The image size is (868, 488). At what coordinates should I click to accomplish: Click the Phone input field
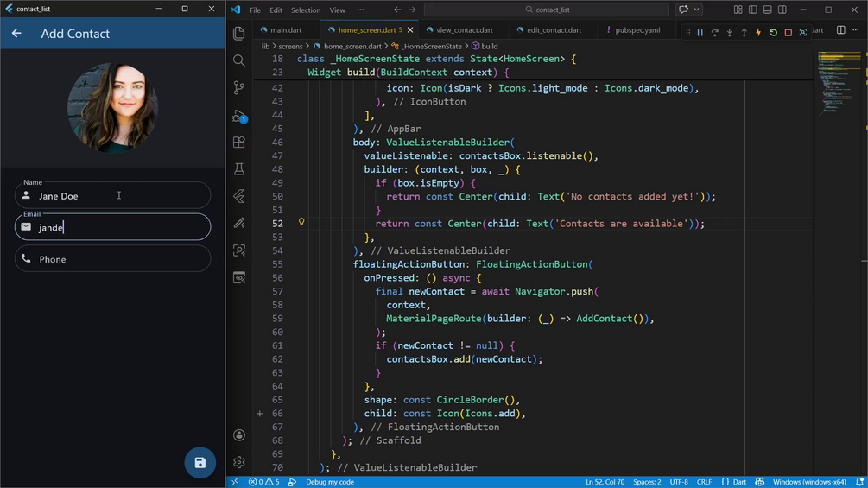pos(113,259)
